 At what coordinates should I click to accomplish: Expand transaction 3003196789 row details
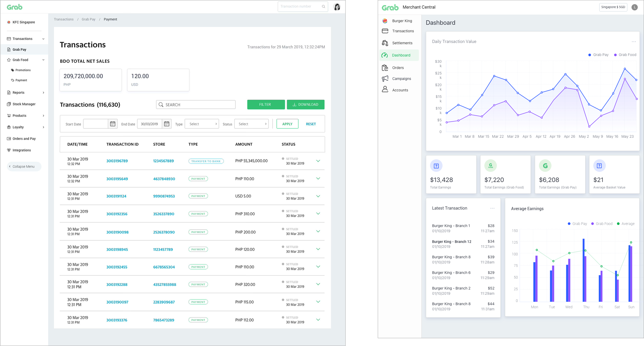[318, 161]
